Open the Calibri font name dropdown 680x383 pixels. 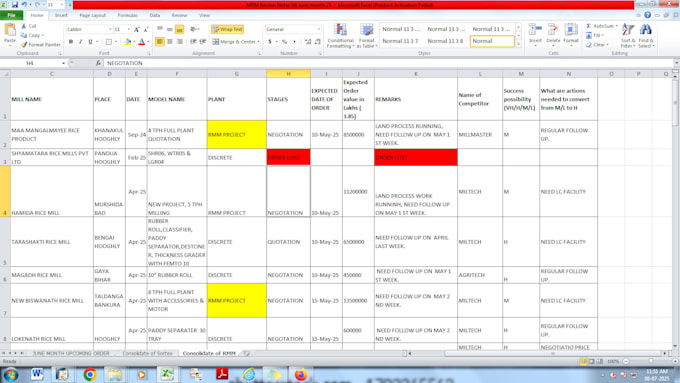pos(110,29)
